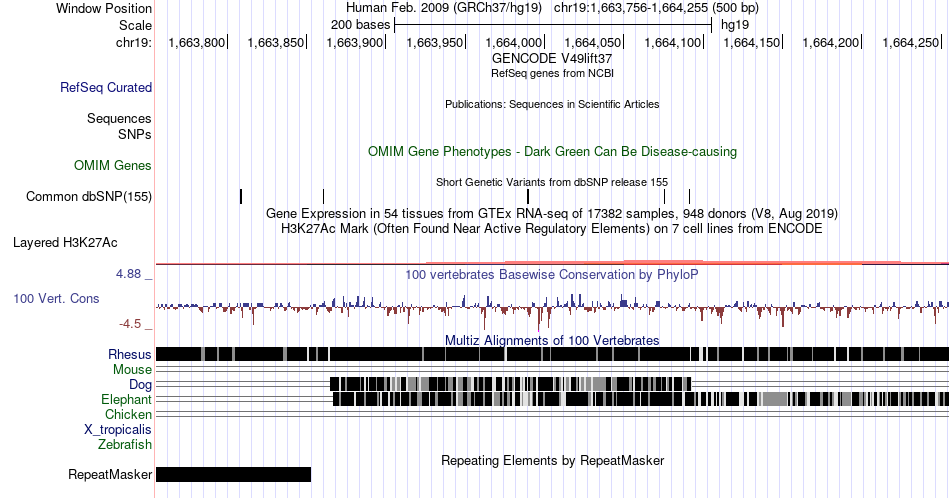The height and width of the screenshot is (498, 950).
Task: Select the SNPs track label
Action: (135, 134)
